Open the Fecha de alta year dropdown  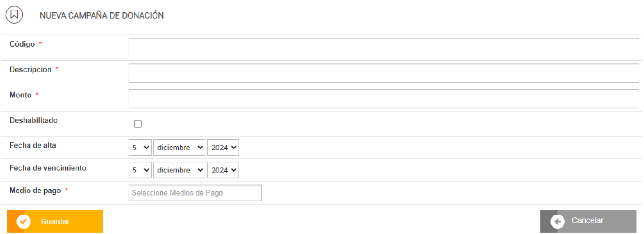(223, 148)
